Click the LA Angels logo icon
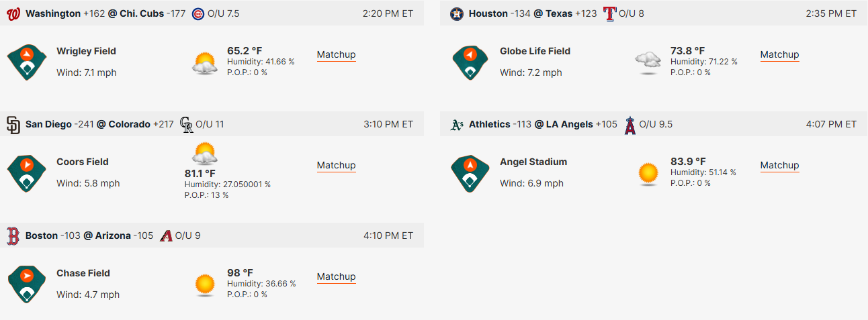The width and height of the screenshot is (868, 320). click(x=630, y=124)
